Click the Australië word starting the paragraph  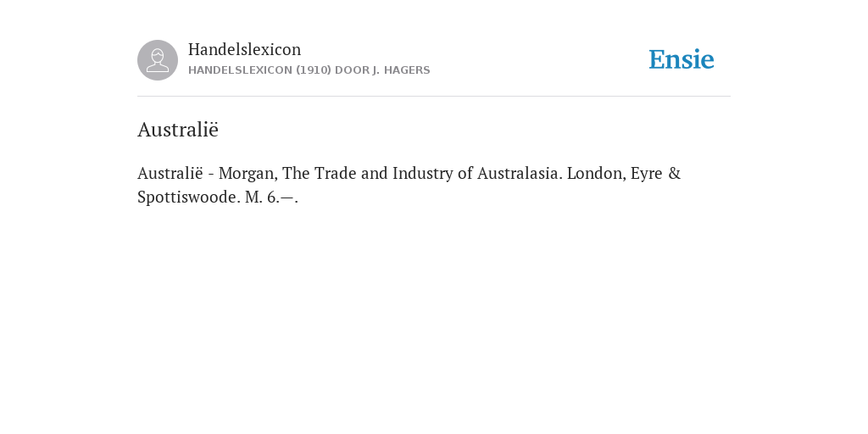[170, 173]
